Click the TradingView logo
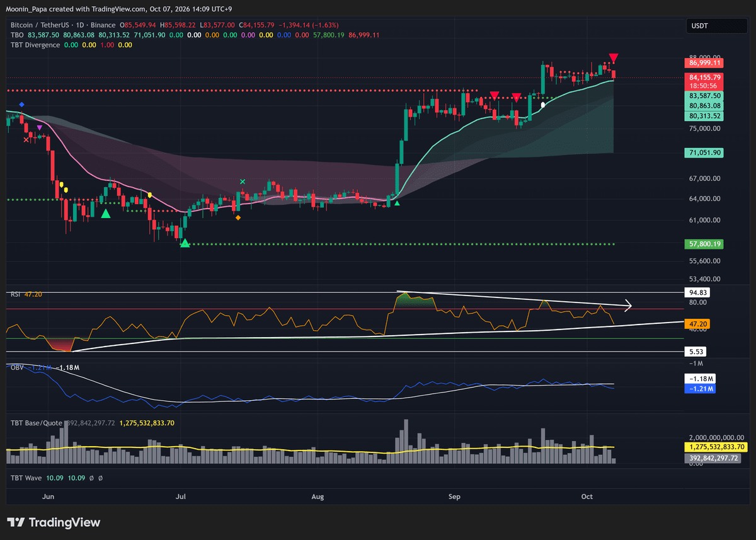Screen dimensions: 756x540 tap(54, 522)
